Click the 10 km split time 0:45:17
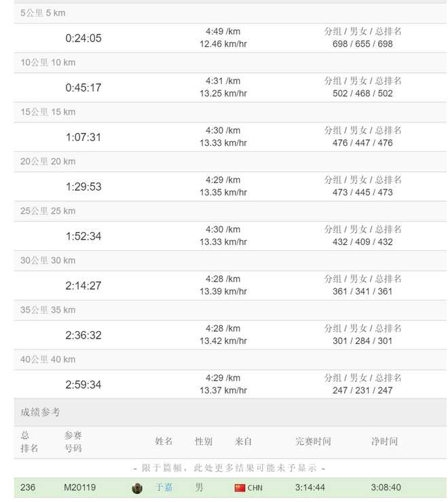 83,88
